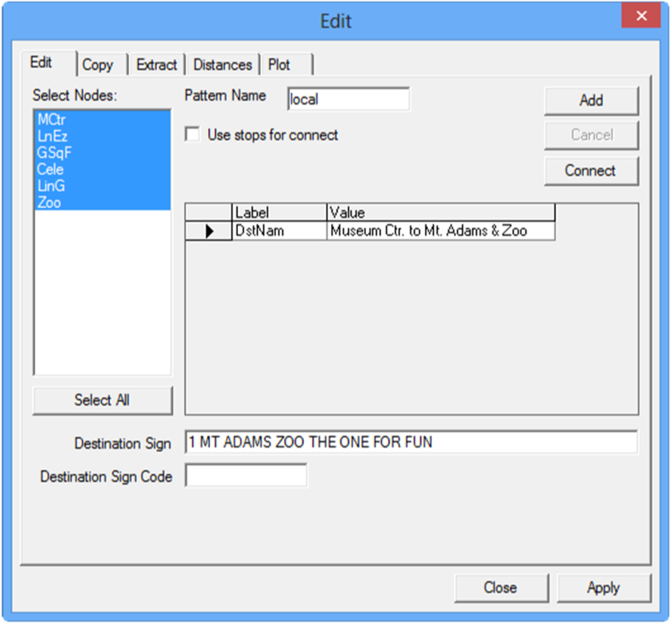
Task: Open the Extract tab
Action: tap(156, 65)
